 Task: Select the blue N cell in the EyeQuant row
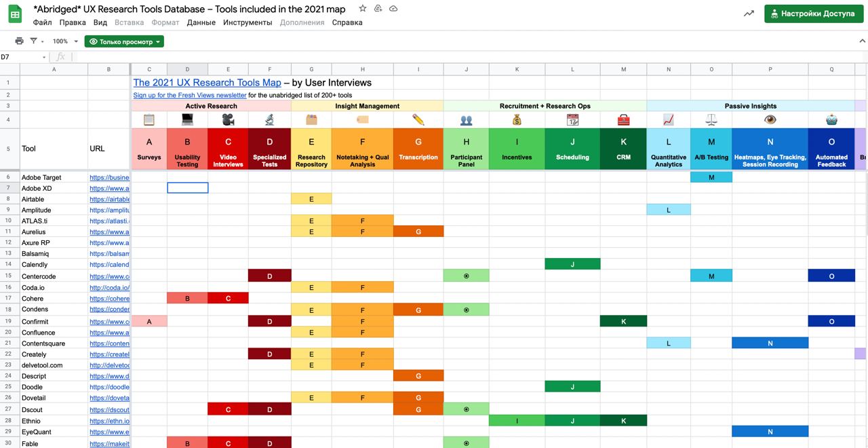770,432
